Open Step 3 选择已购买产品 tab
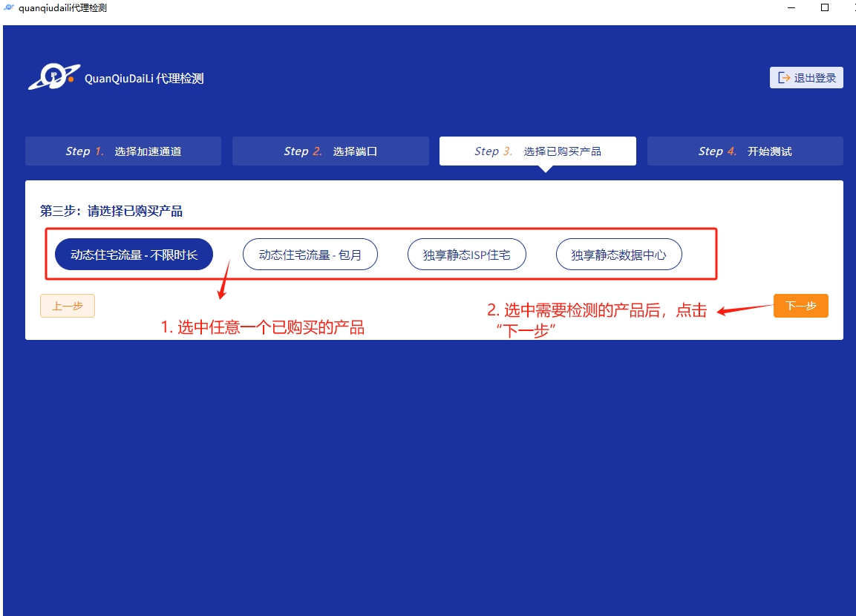This screenshot has height=616, width=856. [538, 151]
